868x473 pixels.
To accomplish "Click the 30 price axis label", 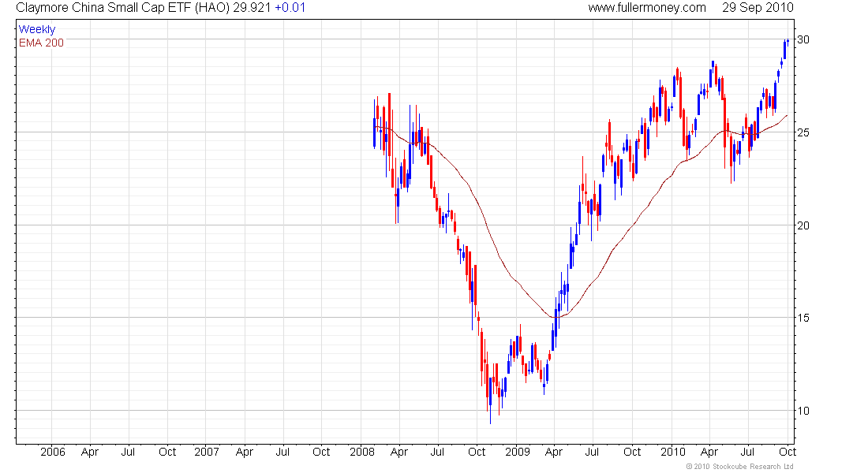I will coord(803,39).
